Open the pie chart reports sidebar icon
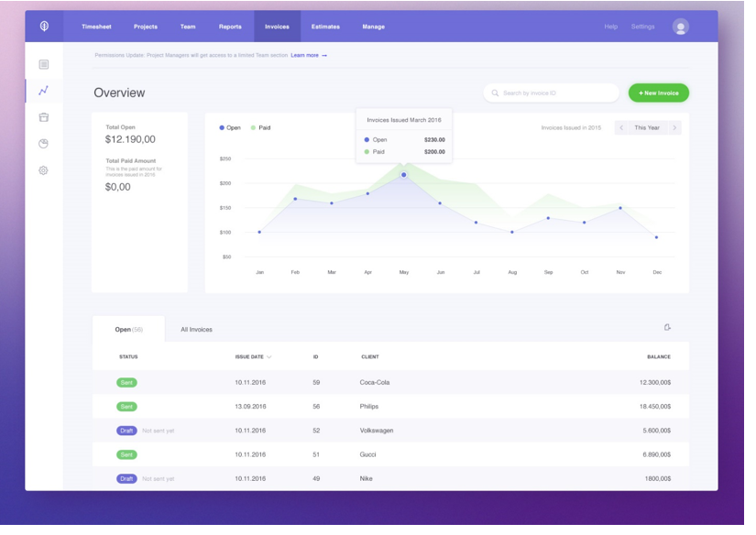The image size is (756, 535). tap(42, 143)
